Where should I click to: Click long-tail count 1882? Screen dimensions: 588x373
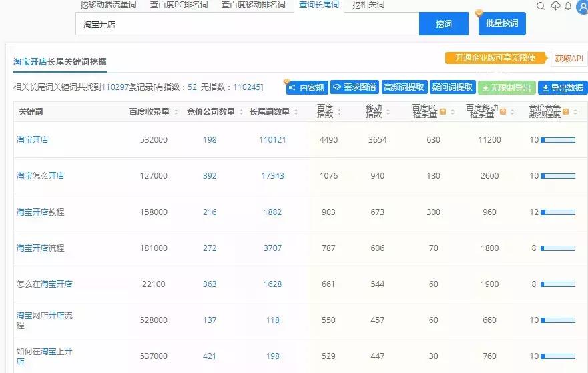272,212
